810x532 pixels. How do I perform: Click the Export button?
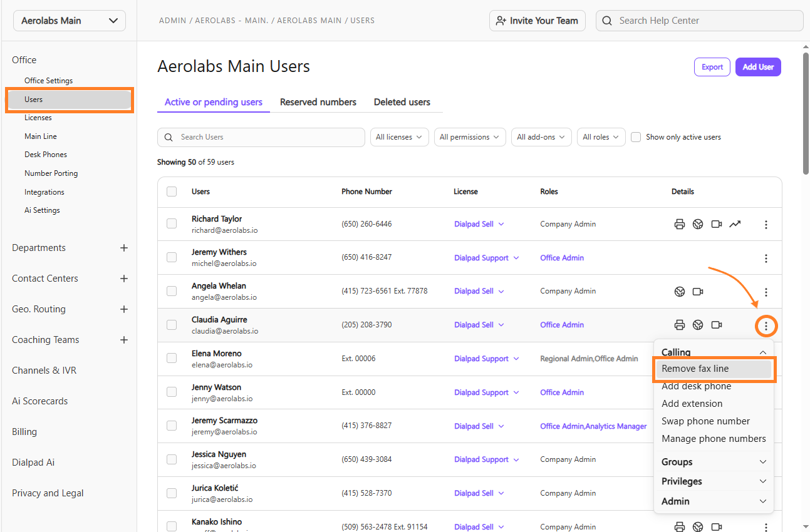point(712,67)
